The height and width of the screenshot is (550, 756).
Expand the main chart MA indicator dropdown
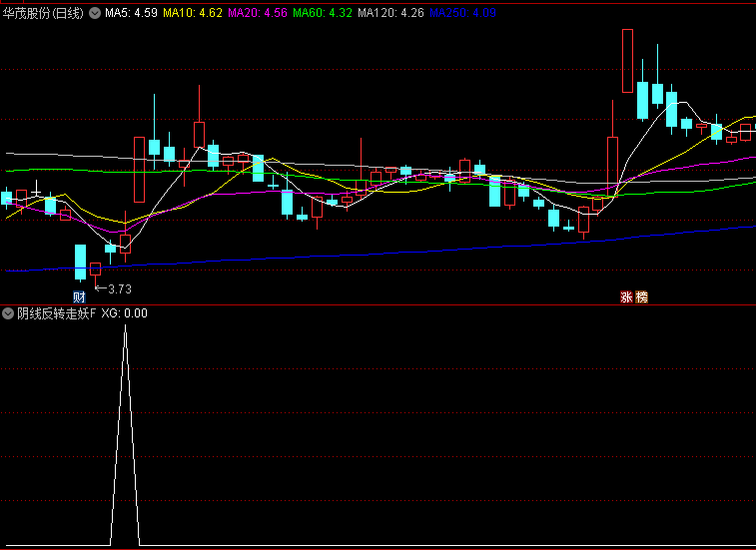coord(95,13)
